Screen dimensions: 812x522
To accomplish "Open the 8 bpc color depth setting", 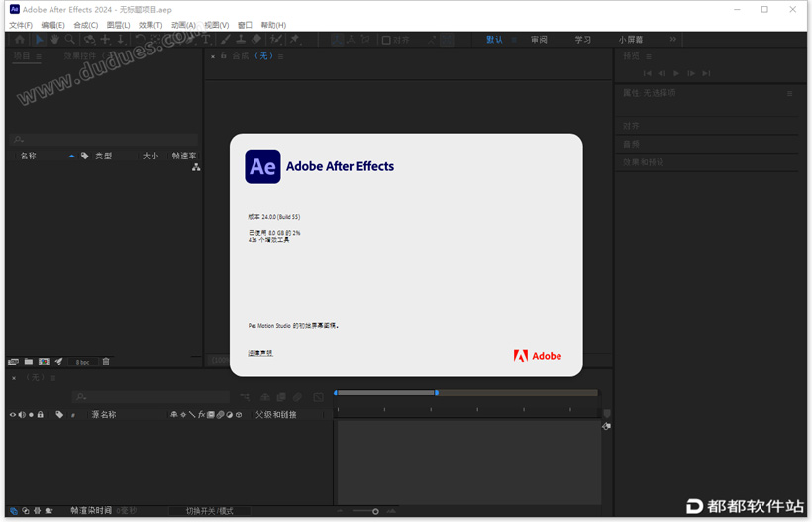I will click(x=83, y=362).
